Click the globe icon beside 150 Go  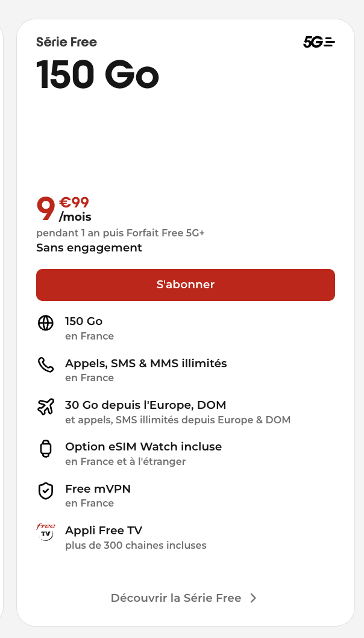[46, 323]
